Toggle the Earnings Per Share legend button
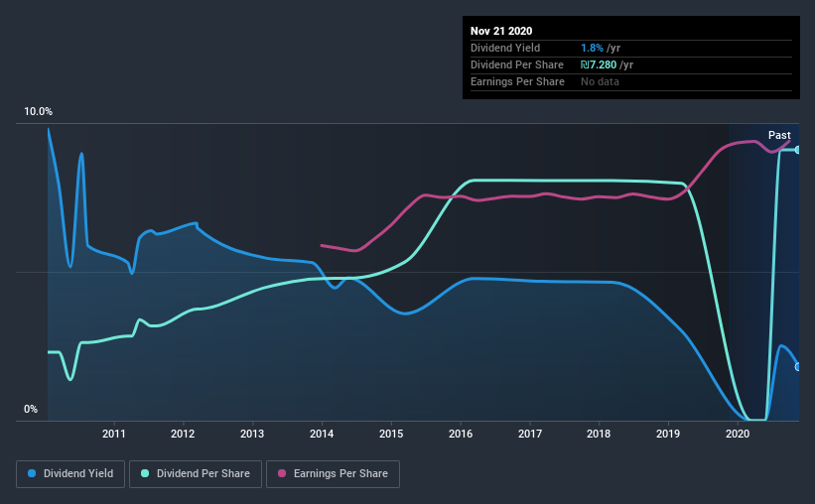815x504 pixels. [333, 474]
